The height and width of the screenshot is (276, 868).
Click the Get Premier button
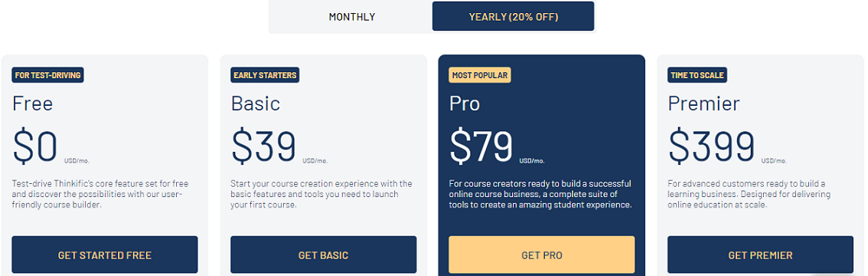point(761,255)
